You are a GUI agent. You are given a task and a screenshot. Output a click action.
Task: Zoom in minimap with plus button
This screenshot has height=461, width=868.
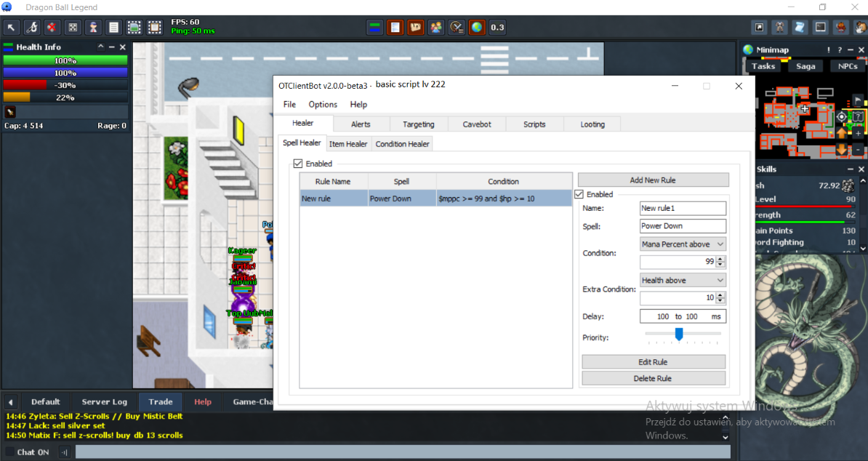[859, 133]
